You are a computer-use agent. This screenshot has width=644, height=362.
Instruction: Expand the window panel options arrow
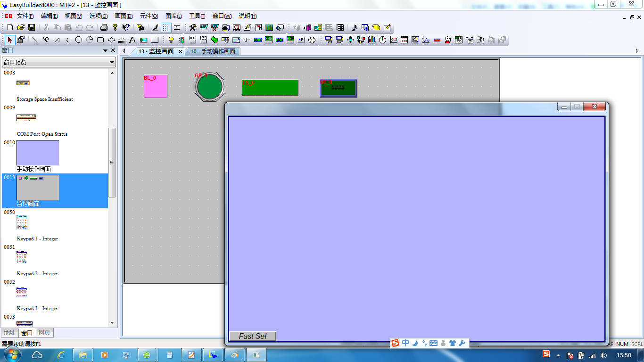tap(106, 50)
